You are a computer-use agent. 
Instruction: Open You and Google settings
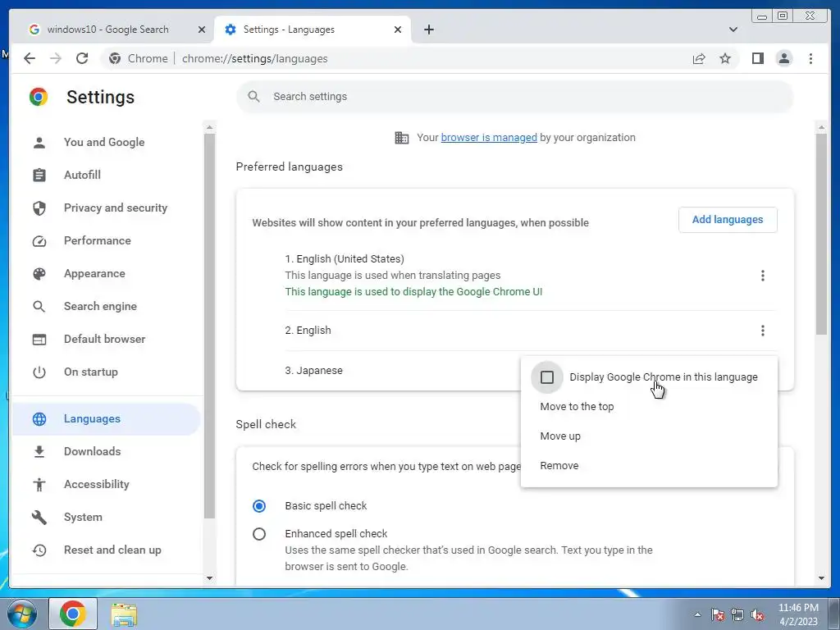(x=104, y=143)
